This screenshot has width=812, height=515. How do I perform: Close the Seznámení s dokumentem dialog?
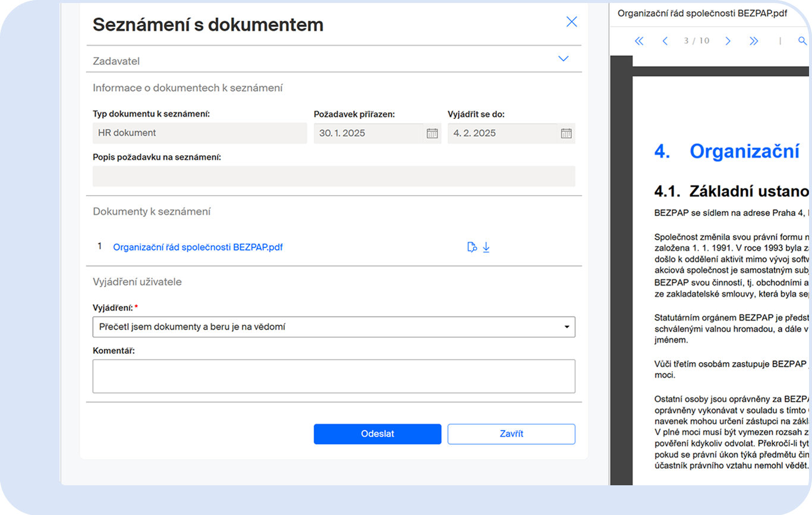[x=571, y=22]
